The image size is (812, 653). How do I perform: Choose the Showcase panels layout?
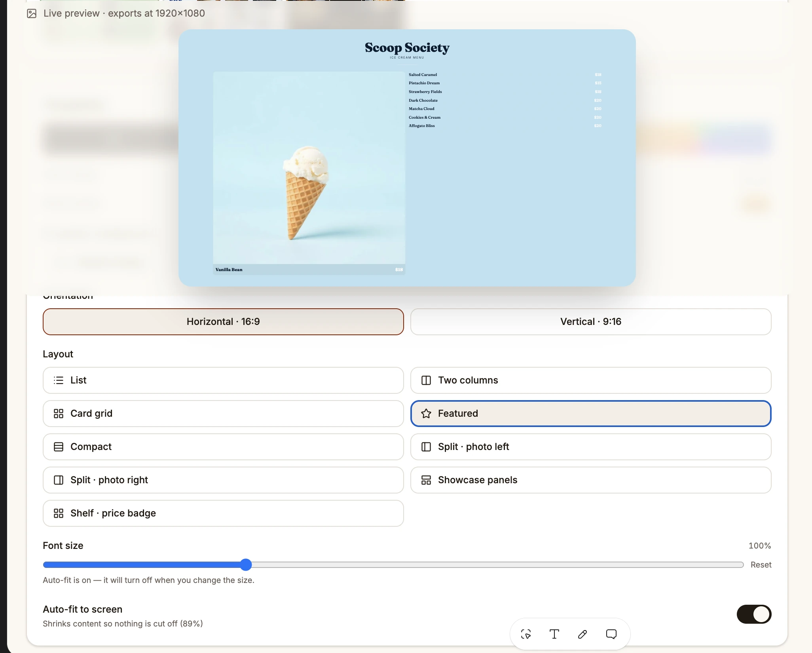pyautogui.click(x=591, y=480)
